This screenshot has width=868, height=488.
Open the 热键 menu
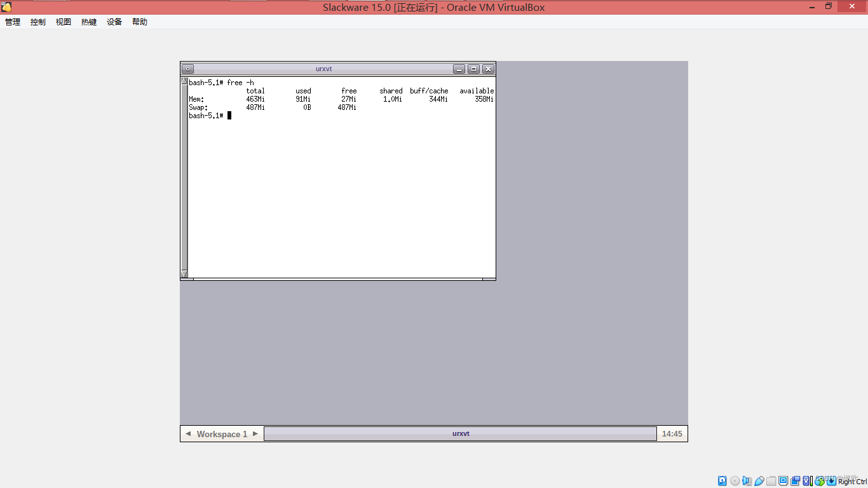[x=89, y=22]
